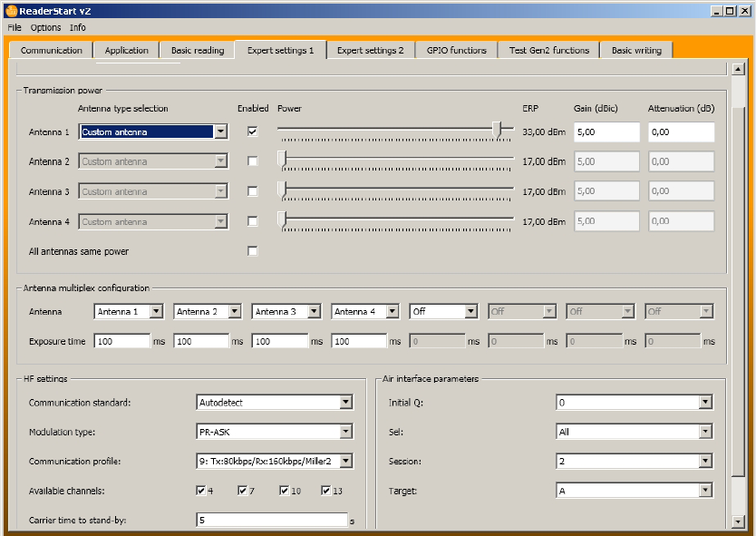Open the Antenna 1 type selection dropdown
This screenshot has width=756, height=536.
point(220,132)
